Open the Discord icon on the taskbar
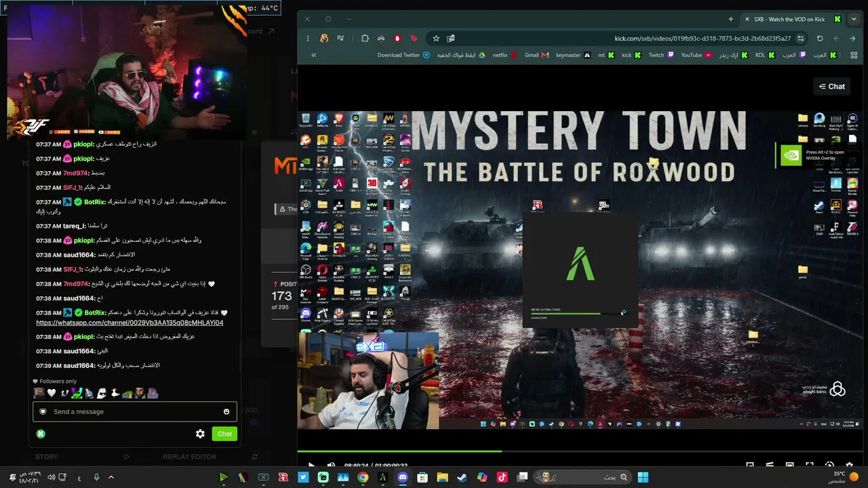This screenshot has height=488, width=868. coord(402,477)
